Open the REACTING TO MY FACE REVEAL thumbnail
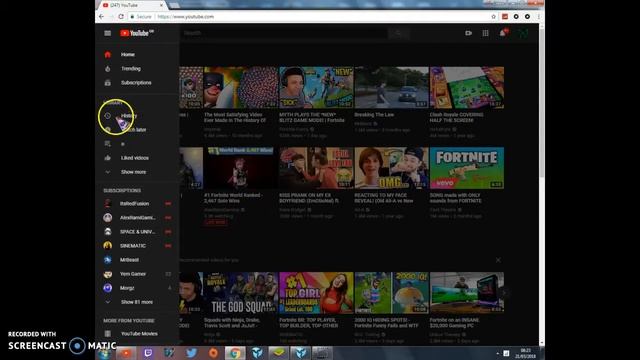Screen dimensions: 640x360 click(391, 168)
